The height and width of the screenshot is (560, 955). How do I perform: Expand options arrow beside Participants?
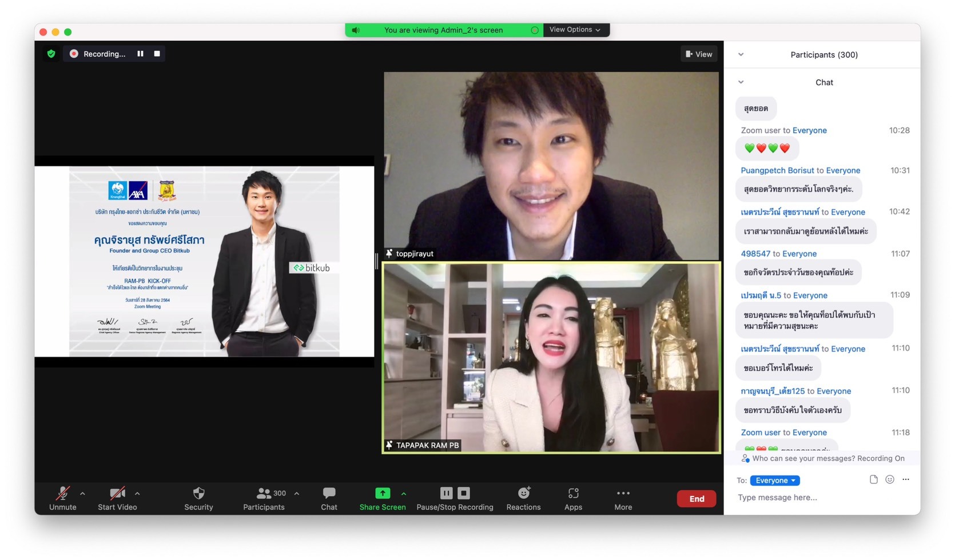point(297,494)
